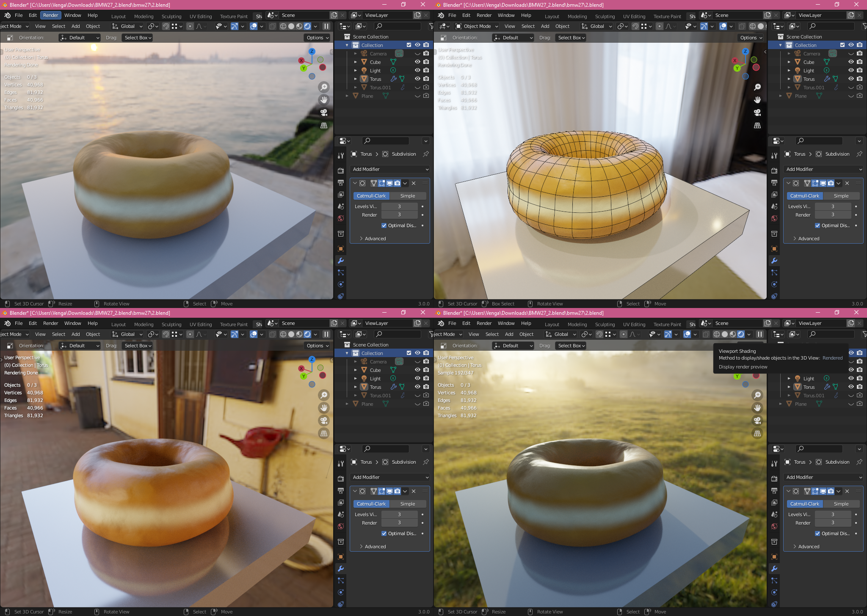The width and height of the screenshot is (867, 616).
Task: Open Particles properties tab in top-right window
Action: click(x=774, y=272)
